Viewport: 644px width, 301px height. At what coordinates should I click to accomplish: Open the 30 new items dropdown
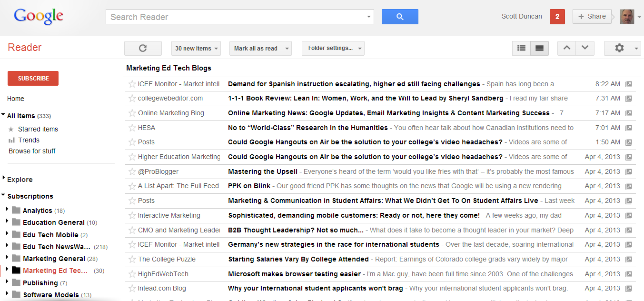click(x=195, y=48)
